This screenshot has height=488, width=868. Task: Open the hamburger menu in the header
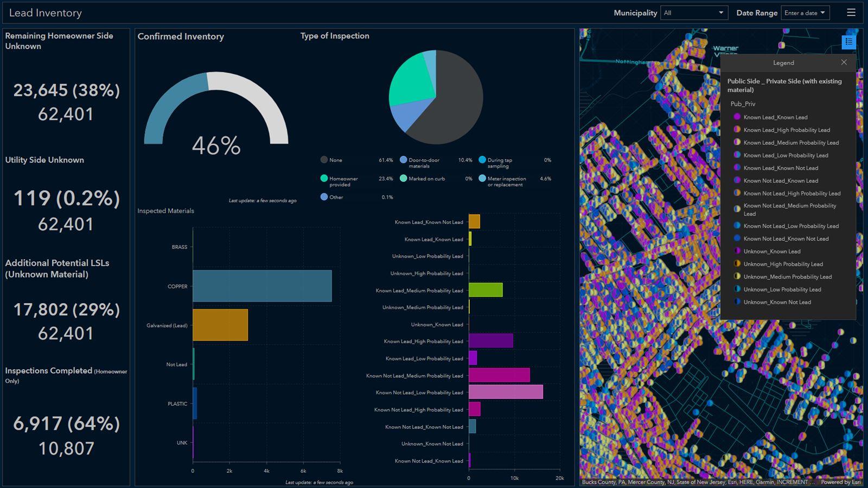pos(851,12)
